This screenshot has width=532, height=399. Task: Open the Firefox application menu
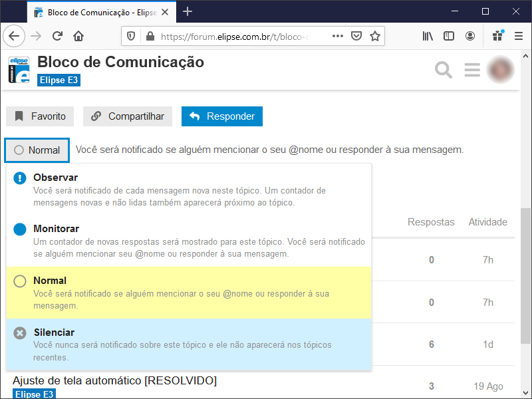click(519, 36)
